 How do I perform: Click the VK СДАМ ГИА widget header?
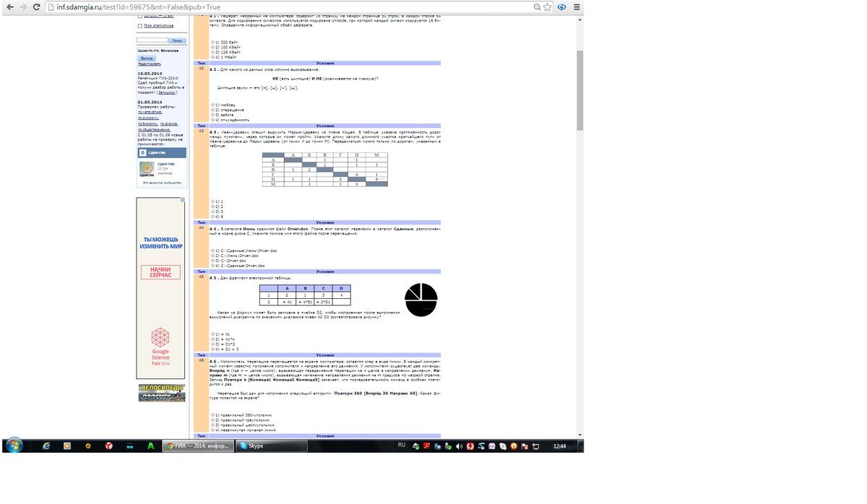click(162, 153)
